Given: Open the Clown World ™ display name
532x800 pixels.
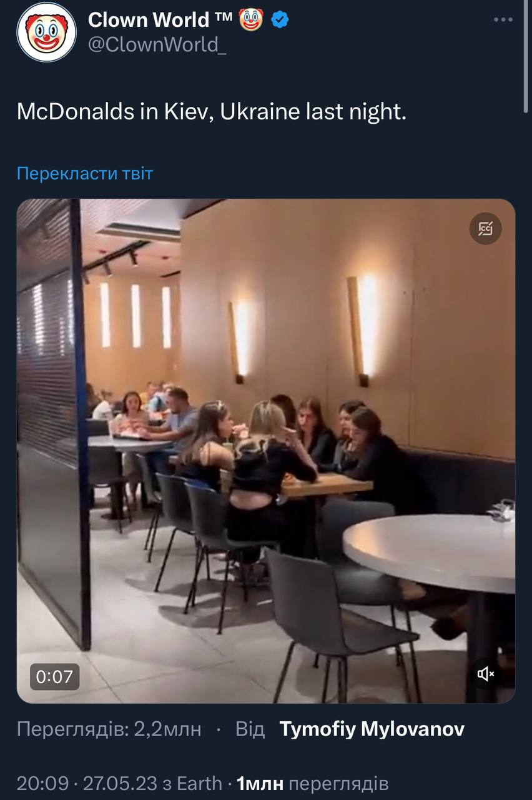Looking at the screenshot, I should (x=160, y=20).
